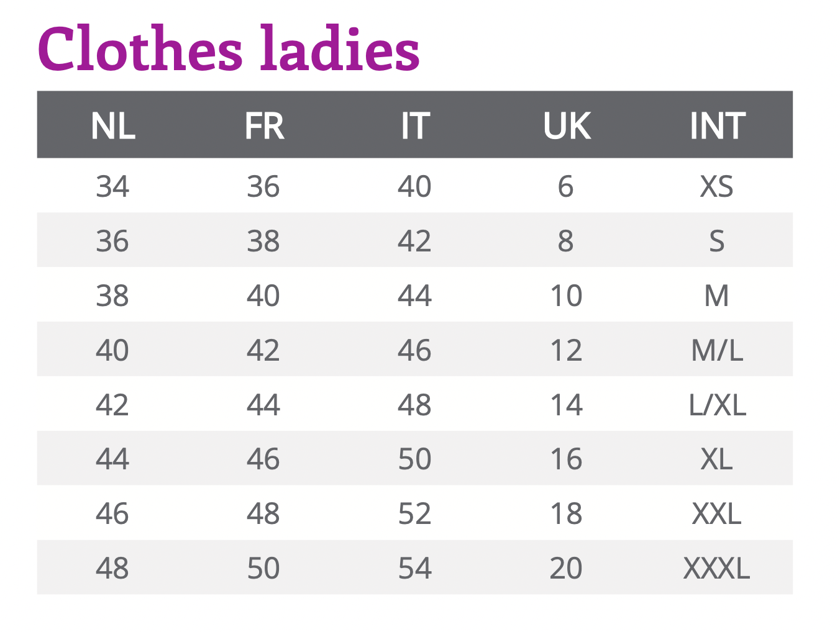
Task: Select the M/L size cell
Action: point(717,350)
